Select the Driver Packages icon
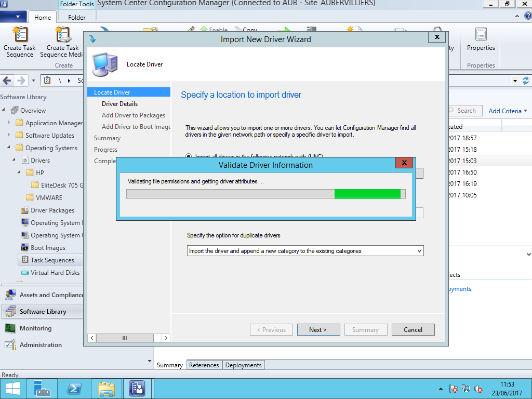532x399 pixels. click(x=25, y=210)
